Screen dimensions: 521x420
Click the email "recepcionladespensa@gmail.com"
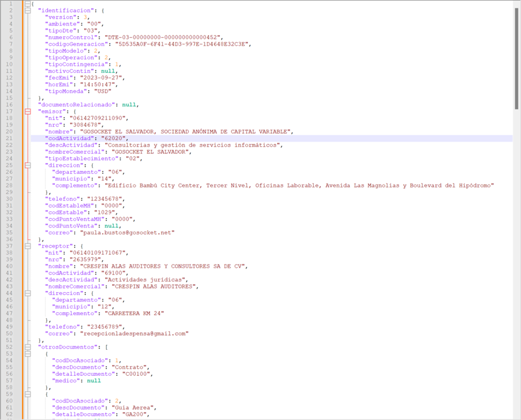point(134,333)
